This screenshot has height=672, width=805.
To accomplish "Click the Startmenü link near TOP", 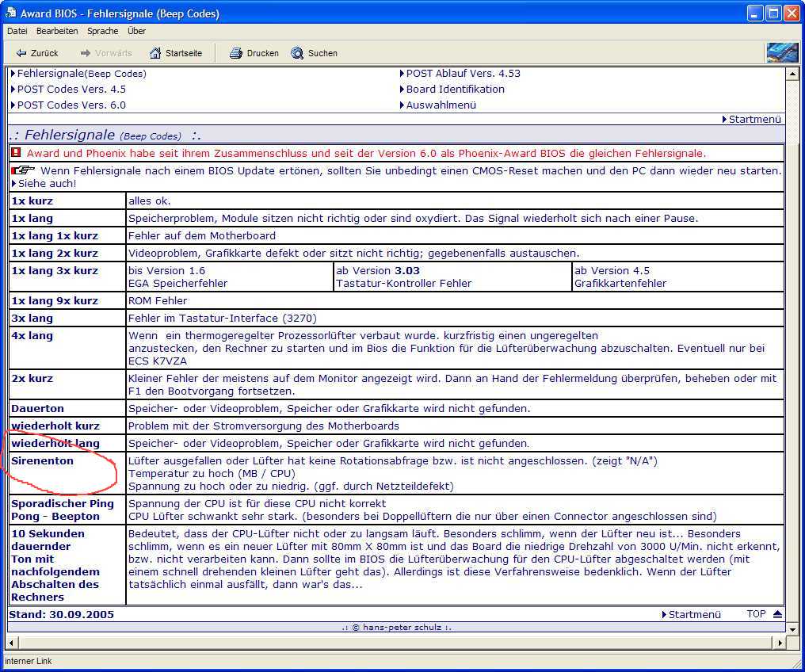I will tap(695, 614).
